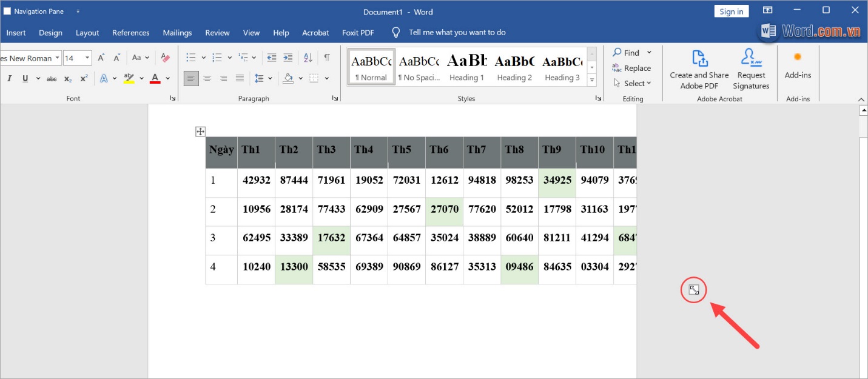The image size is (868, 379).
Task: Switch to the Mailings tab
Action: click(177, 33)
